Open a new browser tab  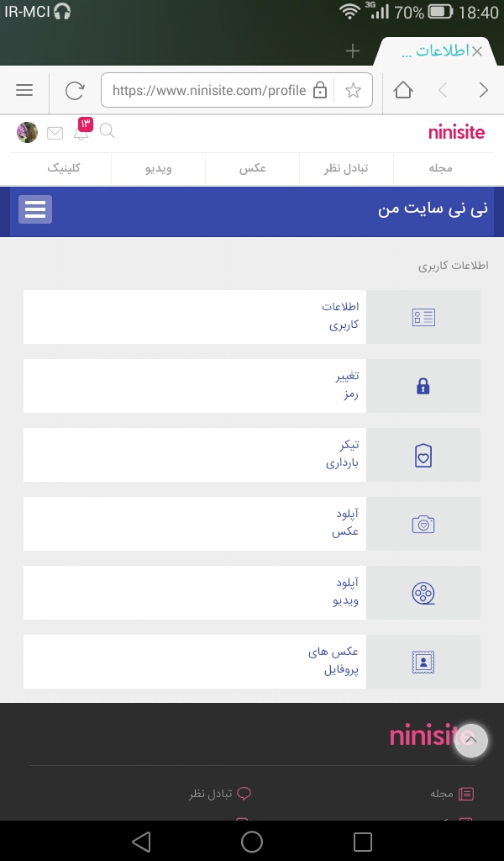coord(353,51)
